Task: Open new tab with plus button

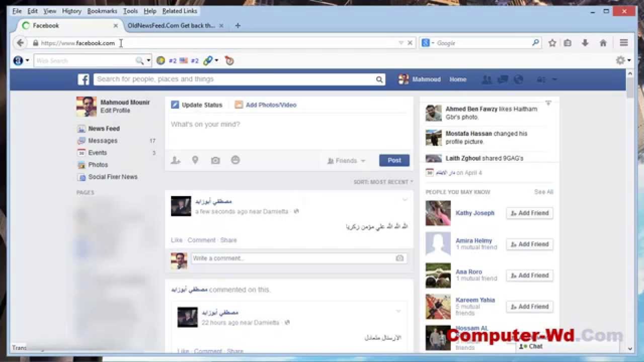Action: pos(238,26)
